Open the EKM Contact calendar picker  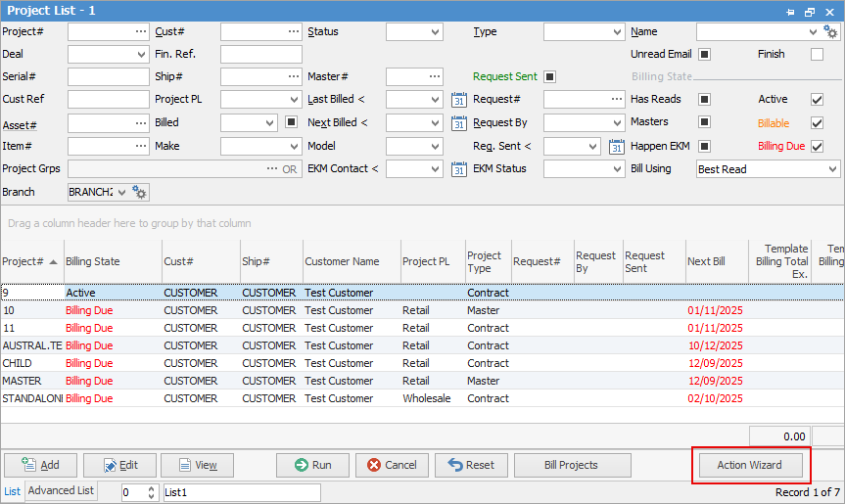(458, 169)
